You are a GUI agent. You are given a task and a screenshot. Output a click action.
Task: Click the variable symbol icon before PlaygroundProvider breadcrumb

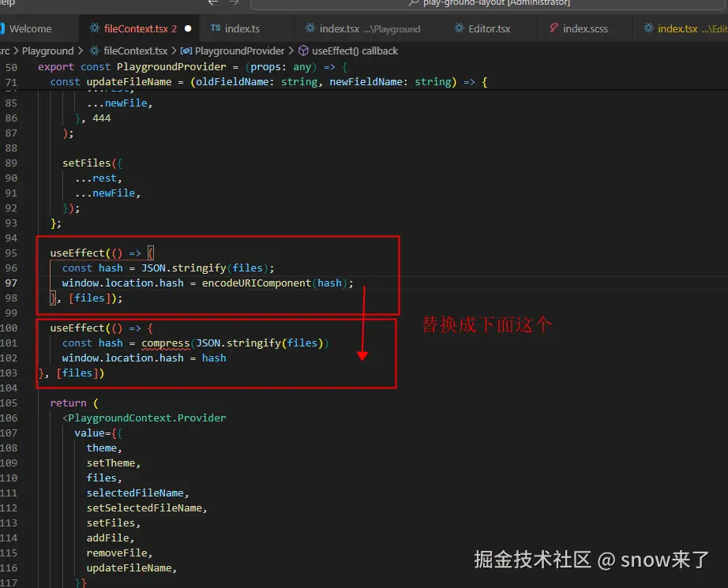[x=186, y=51]
